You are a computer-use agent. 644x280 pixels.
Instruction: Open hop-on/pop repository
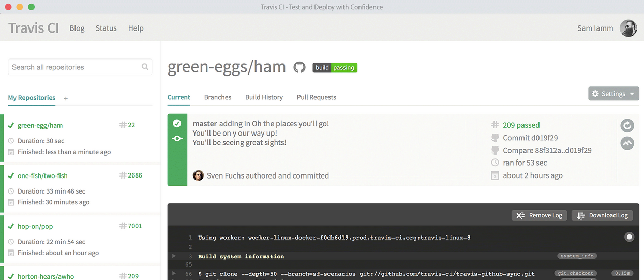35,226
